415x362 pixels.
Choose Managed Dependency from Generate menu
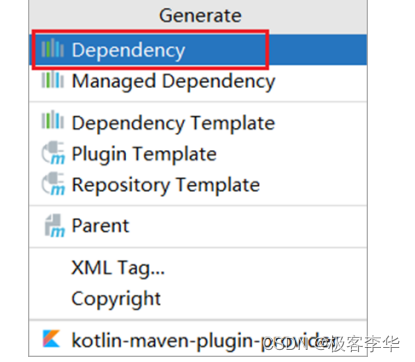point(198,81)
